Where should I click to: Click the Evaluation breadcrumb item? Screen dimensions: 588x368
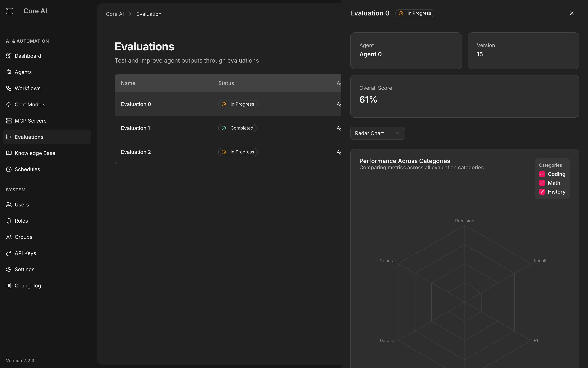coord(149,14)
